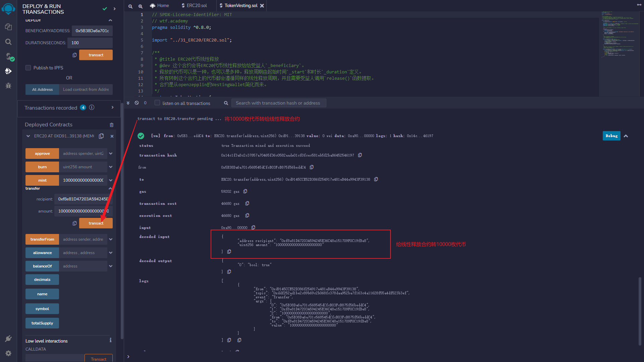Show Low level interactions info icon

click(x=110, y=340)
